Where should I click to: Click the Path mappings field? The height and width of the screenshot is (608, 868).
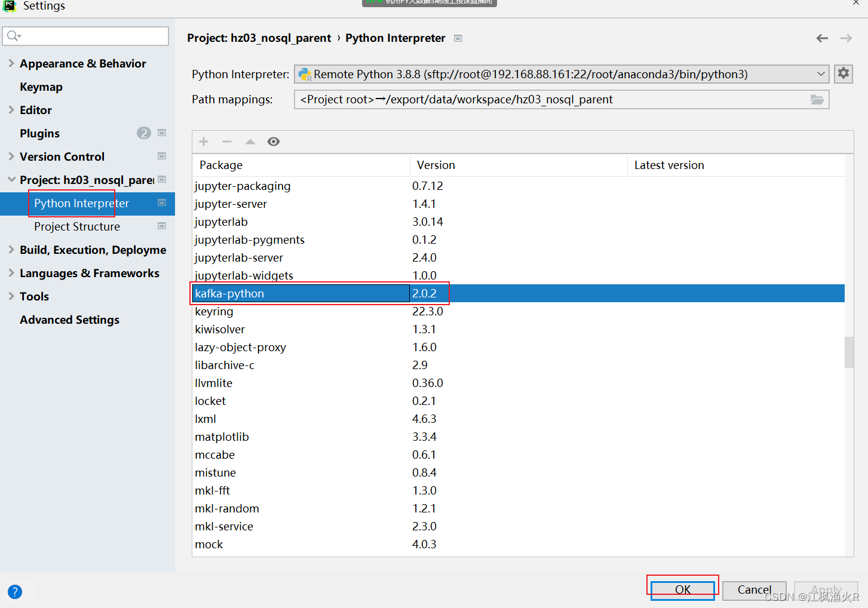[562, 100]
